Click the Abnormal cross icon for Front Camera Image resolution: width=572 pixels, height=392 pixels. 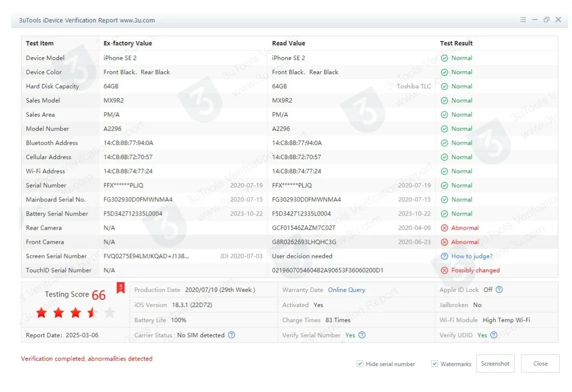(x=444, y=242)
